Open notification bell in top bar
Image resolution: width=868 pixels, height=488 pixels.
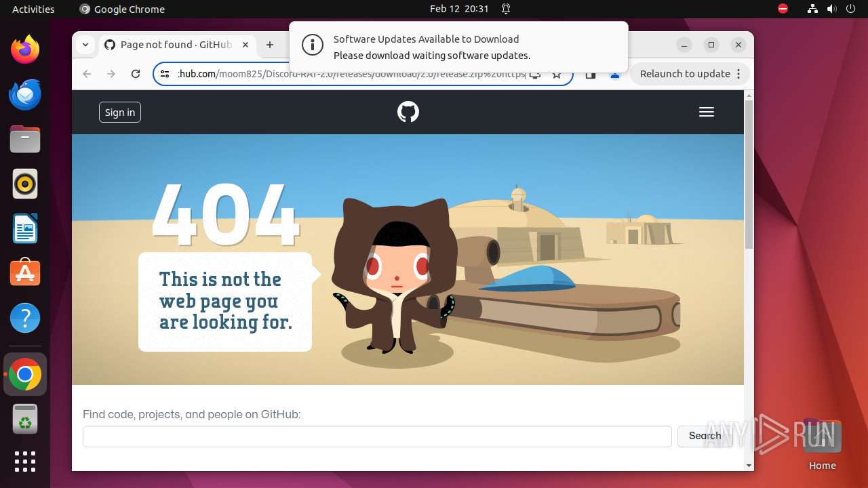[x=506, y=9]
